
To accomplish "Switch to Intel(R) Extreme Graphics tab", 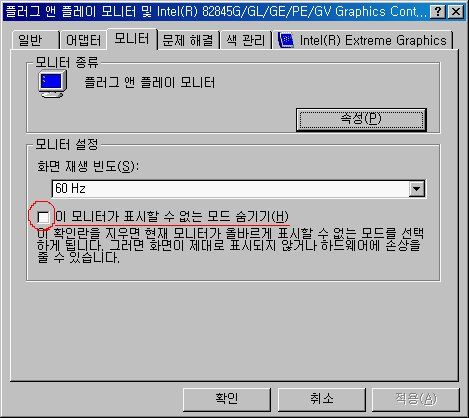I will point(363,40).
